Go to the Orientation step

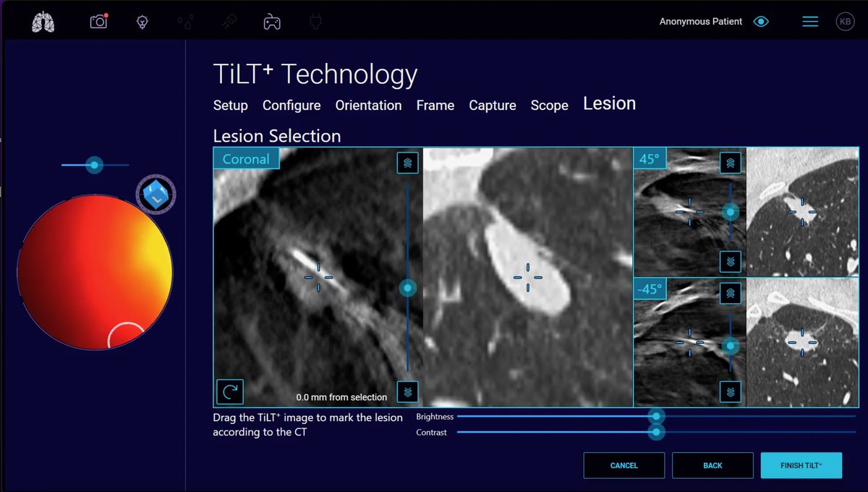click(368, 106)
